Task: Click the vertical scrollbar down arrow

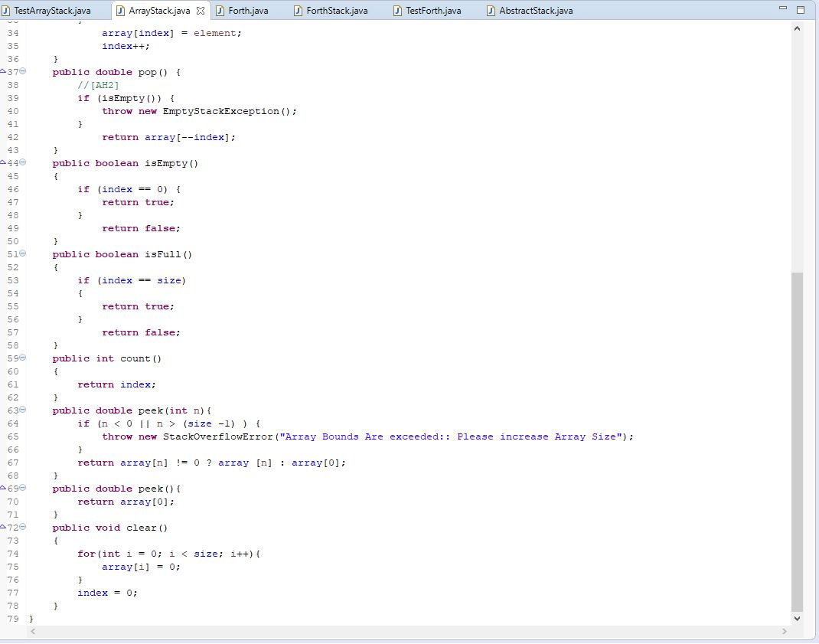Action: click(797, 619)
